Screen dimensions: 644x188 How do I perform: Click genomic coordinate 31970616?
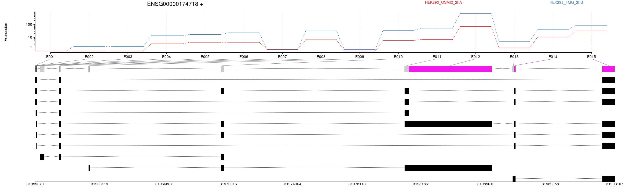click(x=228, y=184)
